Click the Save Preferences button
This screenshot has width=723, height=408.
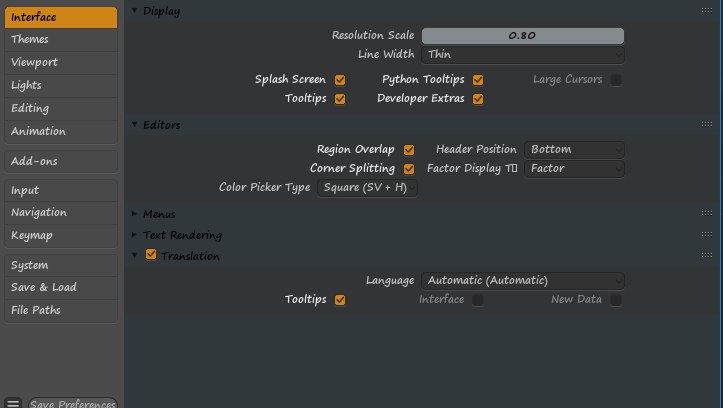tap(73, 403)
